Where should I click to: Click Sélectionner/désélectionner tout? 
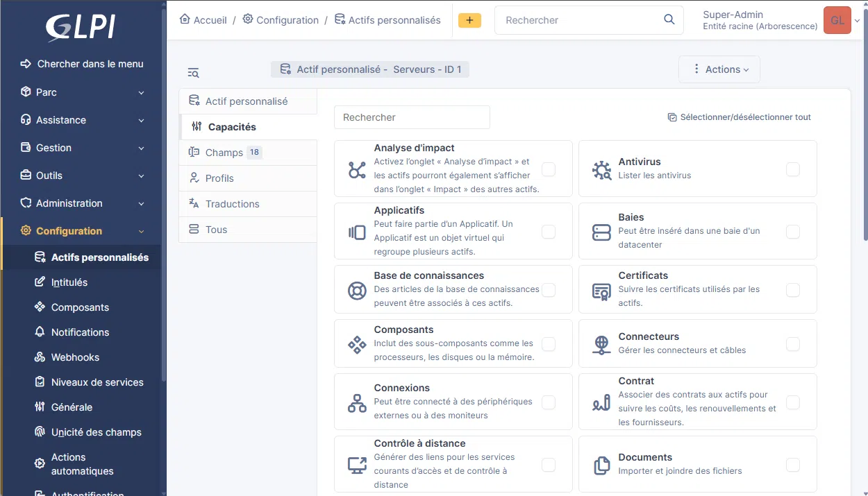click(x=740, y=117)
